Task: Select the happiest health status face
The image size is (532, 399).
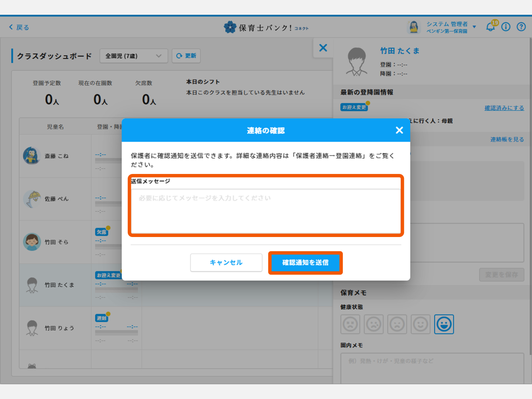Action: click(x=444, y=324)
